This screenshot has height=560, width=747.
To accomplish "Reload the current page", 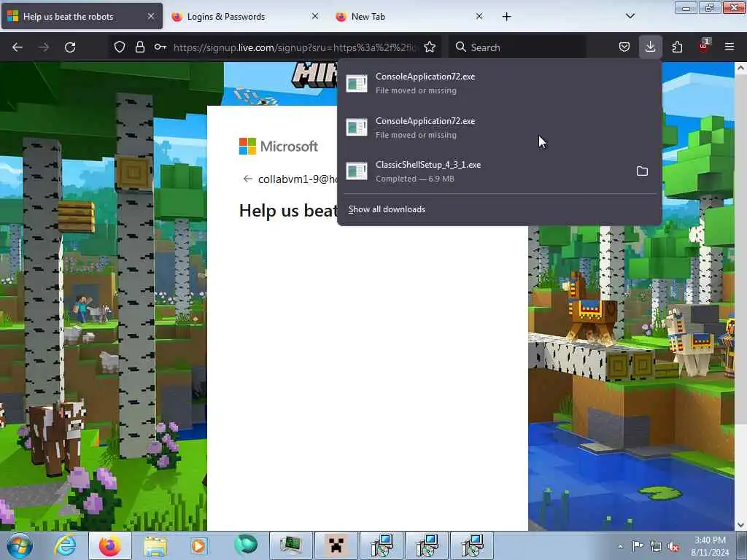I will pyautogui.click(x=70, y=47).
